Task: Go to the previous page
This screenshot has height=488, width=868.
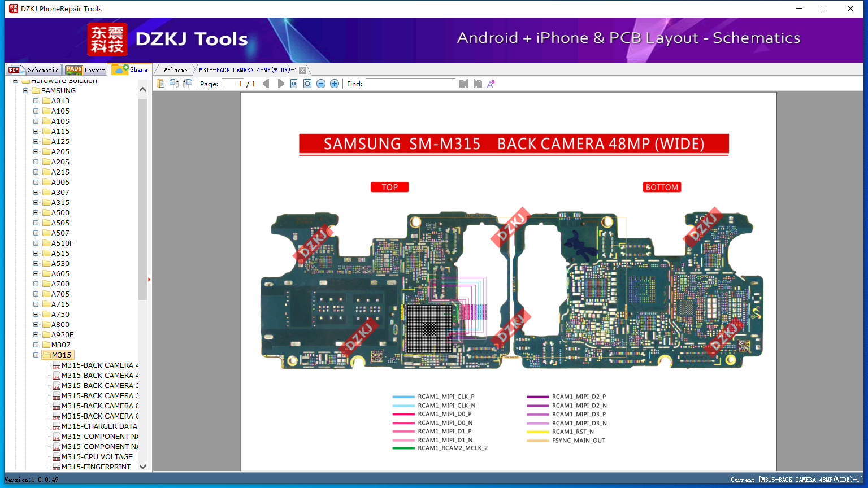Action: click(x=266, y=84)
